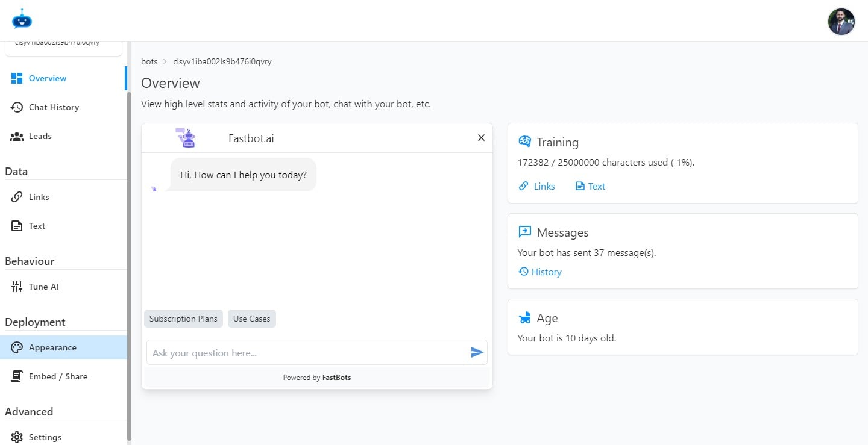
Task: Click the Tune AI sliders icon
Action: 17,287
